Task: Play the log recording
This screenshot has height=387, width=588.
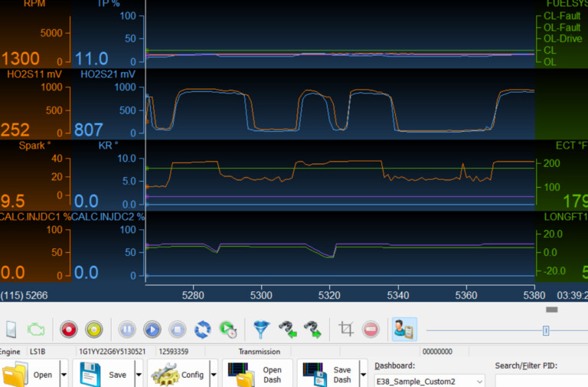Action: 152,330
